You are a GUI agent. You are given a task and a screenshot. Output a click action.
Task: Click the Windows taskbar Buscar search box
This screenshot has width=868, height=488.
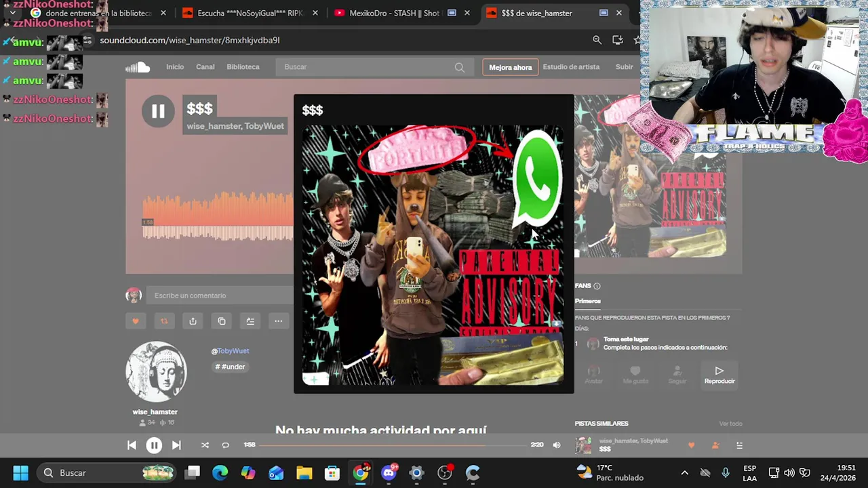[x=107, y=472]
